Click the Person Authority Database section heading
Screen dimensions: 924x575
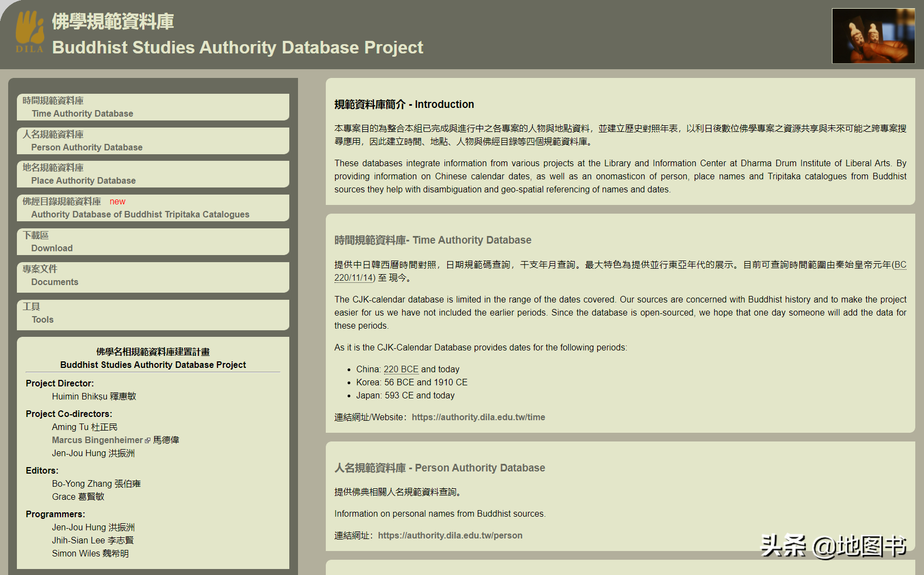pos(440,468)
